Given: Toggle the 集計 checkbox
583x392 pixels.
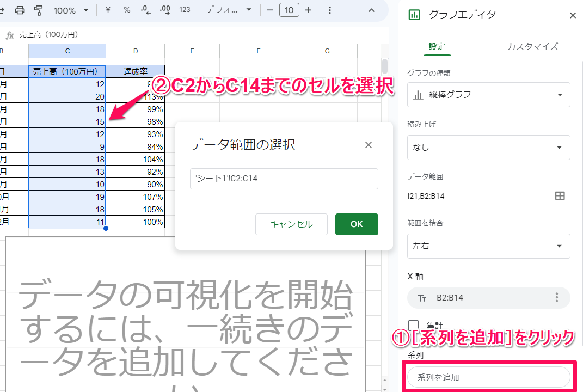Looking at the screenshot, I should 413,326.
